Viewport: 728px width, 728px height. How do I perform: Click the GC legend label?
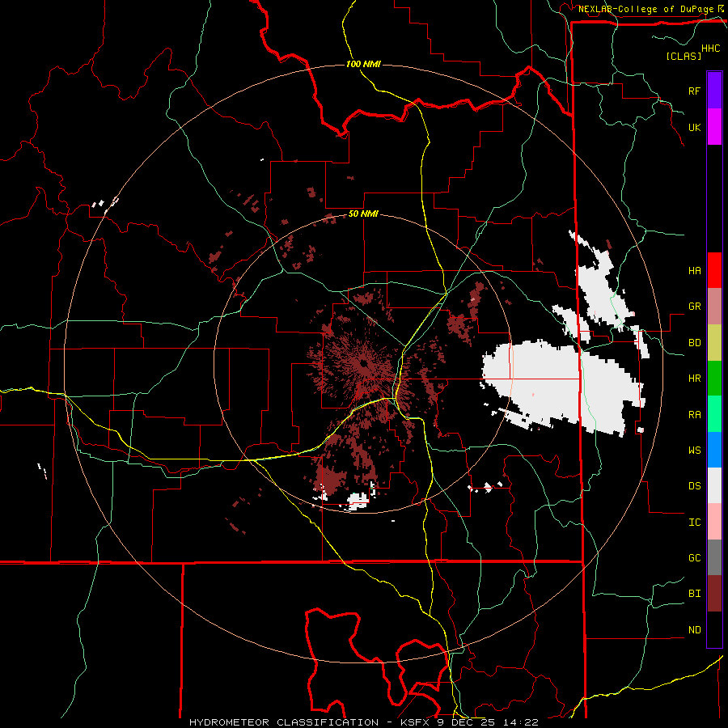click(694, 558)
